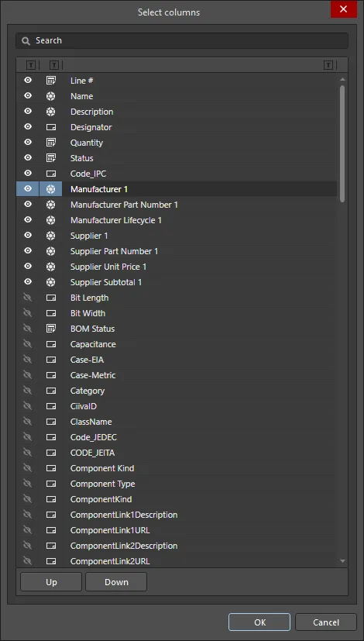Select the ComponentLink1URL row
Screen dimensions: 364x641
pyautogui.click(x=177, y=530)
